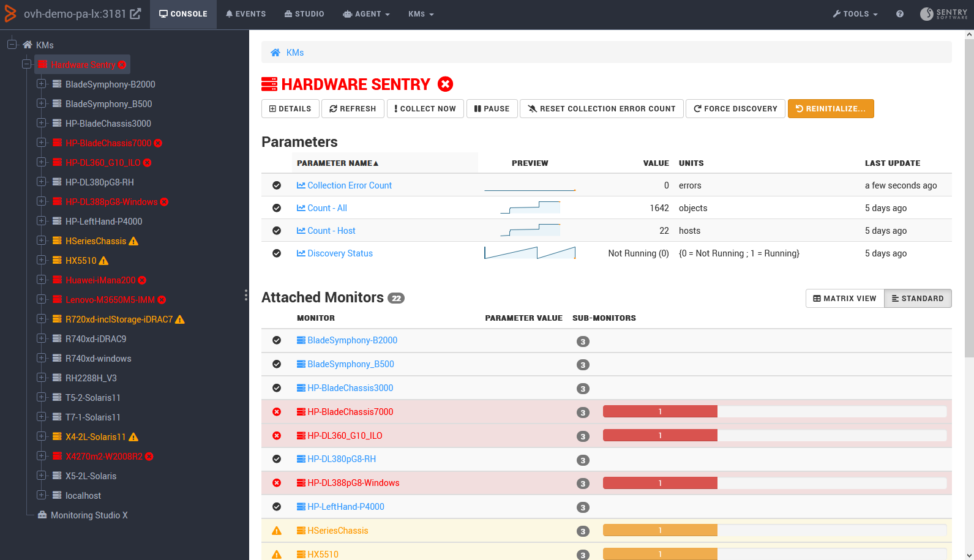974x560 pixels.
Task: Click the home icon in the breadcrumb
Action: point(275,53)
